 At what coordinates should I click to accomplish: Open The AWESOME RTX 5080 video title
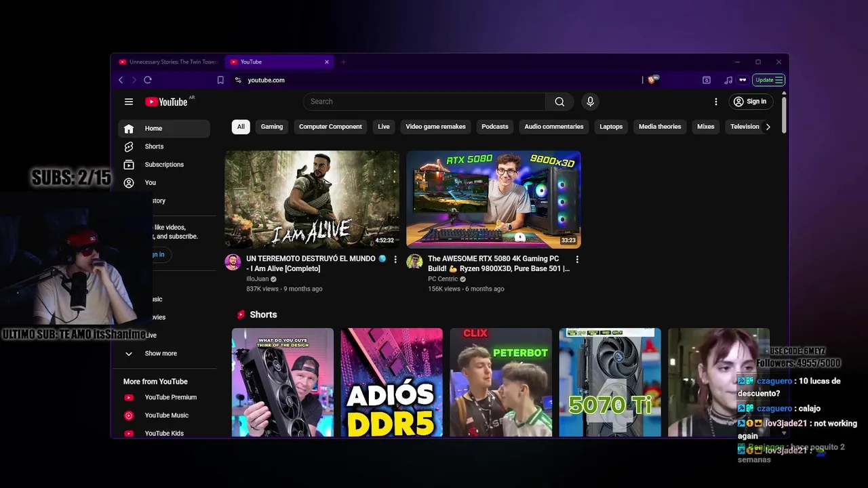(x=498, y=264)
